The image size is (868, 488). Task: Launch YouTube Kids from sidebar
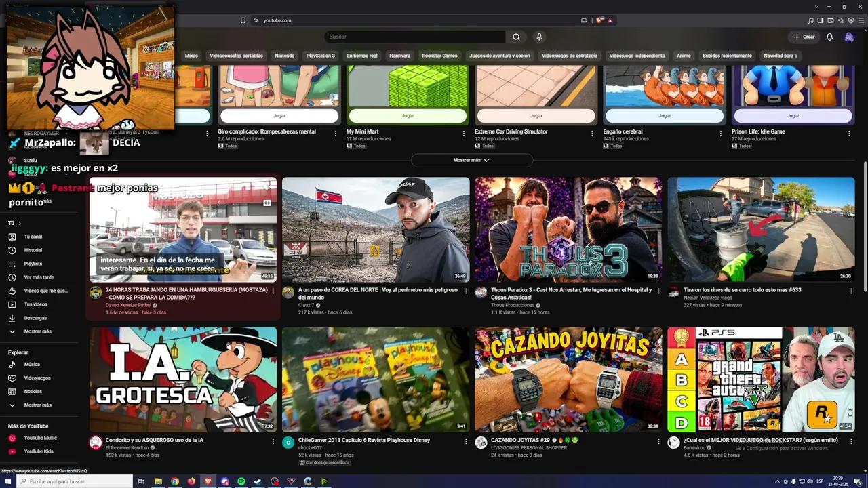(x=40, y=451)
